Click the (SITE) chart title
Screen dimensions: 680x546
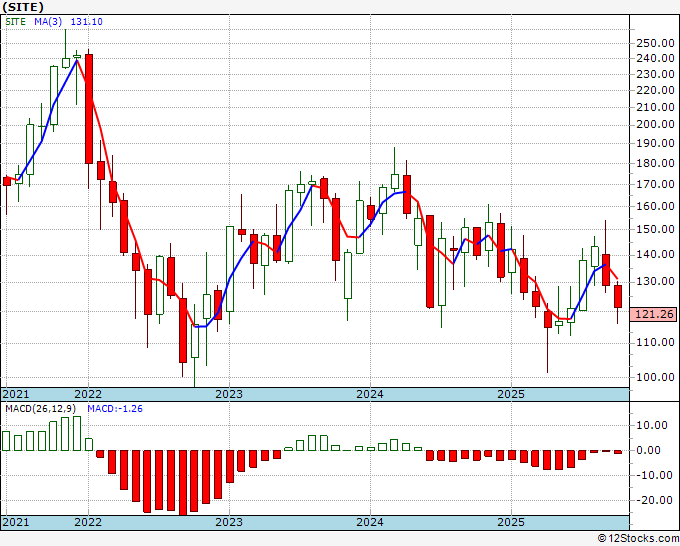23,7
